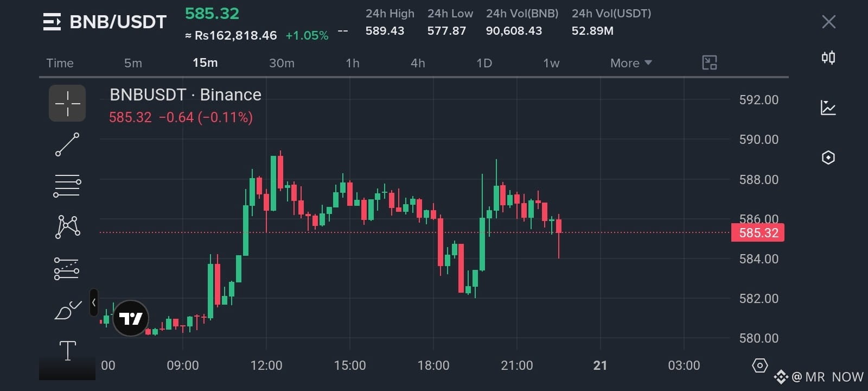Open the BNB/USDT pair list menu
Image resolution: width=868 pixels, height=391 pixels.
(x=52, y=22)
